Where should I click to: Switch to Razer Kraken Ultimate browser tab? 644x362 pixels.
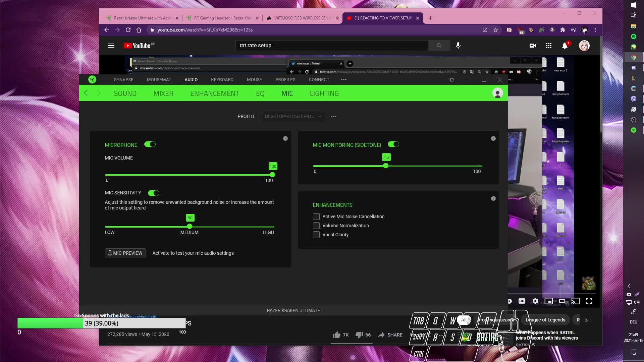click(x=143, y=18)
